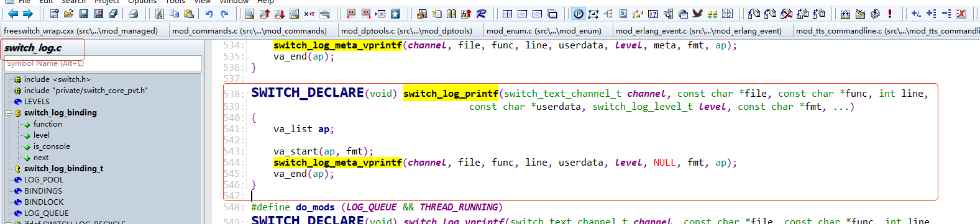Select the is_console member in symbol tree
This screenshot has width=980, height=224.
(x=52, y=146)
